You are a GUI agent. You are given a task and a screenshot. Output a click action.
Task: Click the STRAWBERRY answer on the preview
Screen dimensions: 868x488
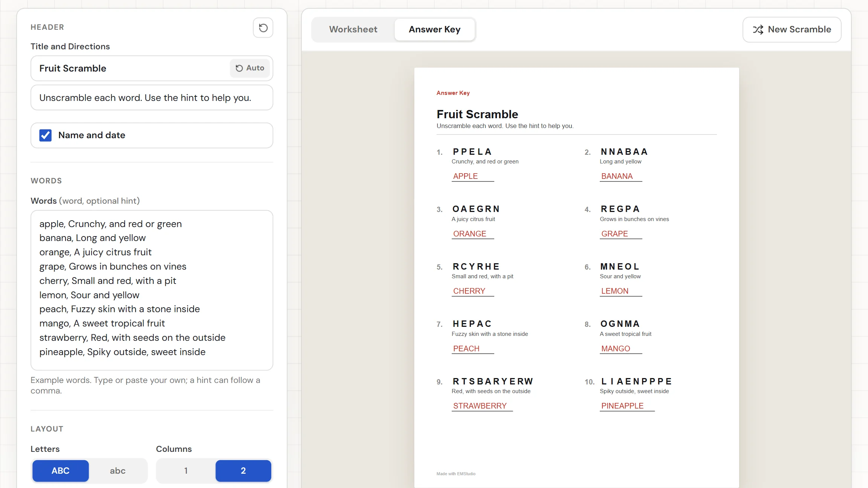tap(480, 406)
